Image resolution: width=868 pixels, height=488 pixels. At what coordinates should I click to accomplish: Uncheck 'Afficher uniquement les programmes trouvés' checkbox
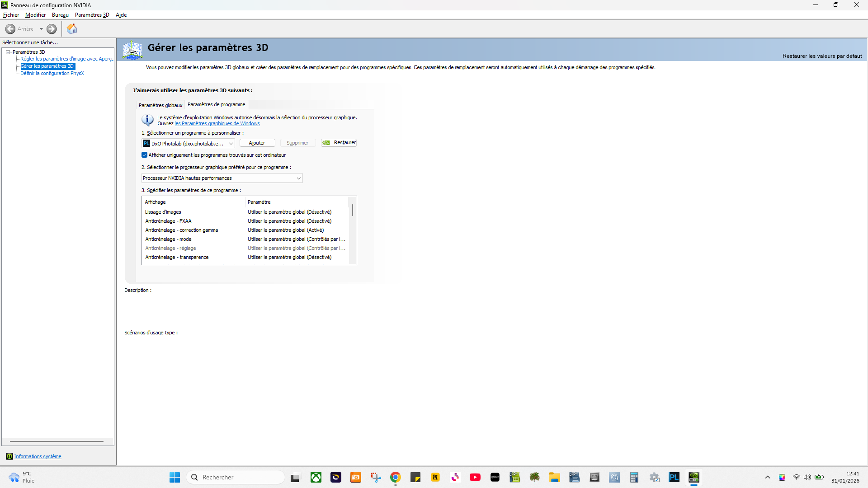[145, 155]
